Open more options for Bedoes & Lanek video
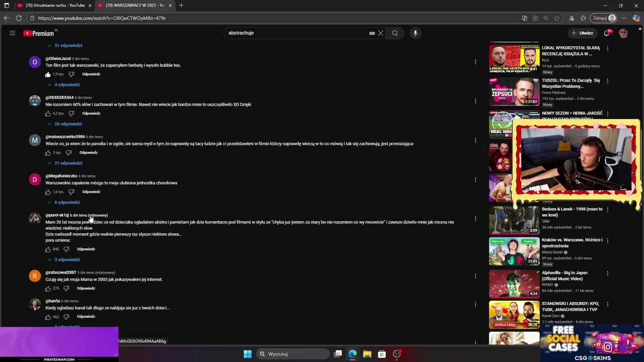 point(608,210)
